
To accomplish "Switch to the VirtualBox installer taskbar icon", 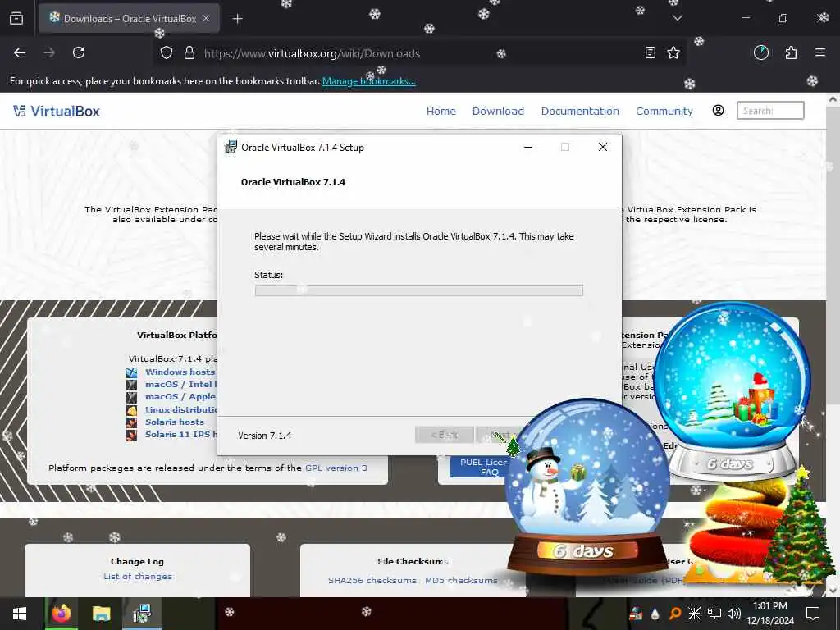I will click(x=141, y=614).
